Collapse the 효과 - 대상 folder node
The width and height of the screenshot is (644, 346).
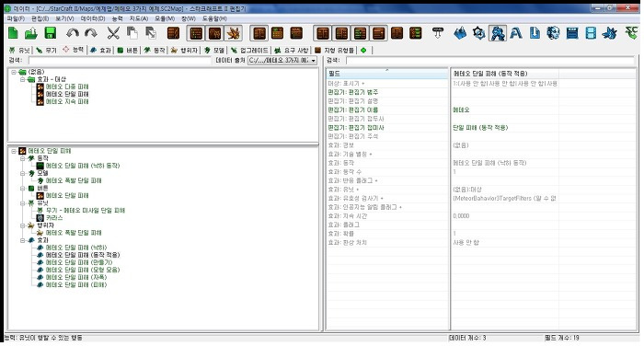pos(23,79)
